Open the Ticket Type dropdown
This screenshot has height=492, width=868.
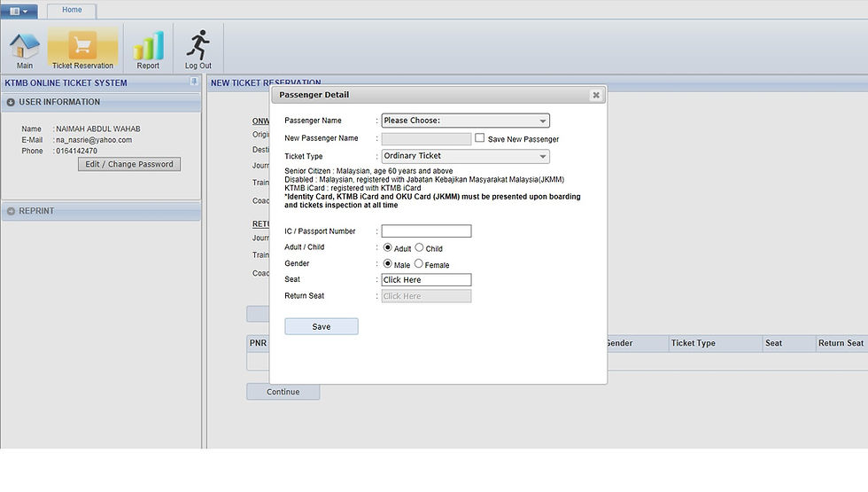coord(466,156)
